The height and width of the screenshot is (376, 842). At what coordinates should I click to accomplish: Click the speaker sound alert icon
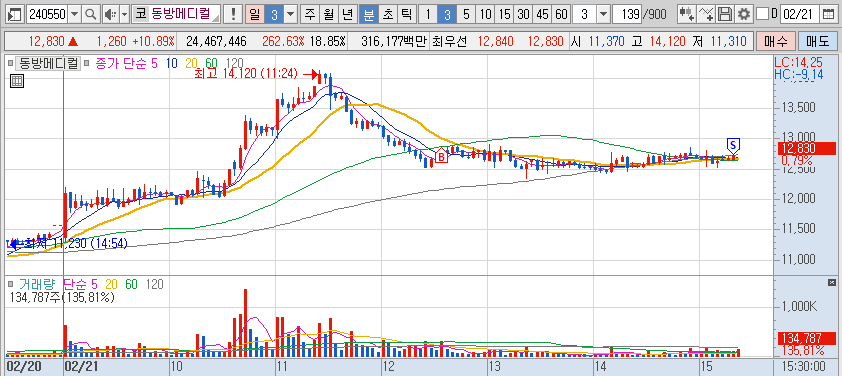click(110, 15)
